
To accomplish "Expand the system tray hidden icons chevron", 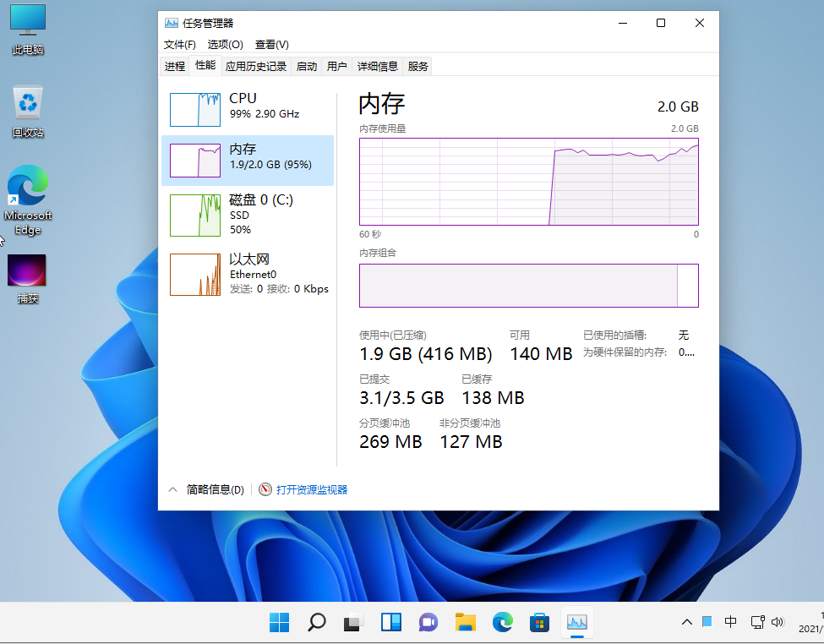I will pos(687,622).
